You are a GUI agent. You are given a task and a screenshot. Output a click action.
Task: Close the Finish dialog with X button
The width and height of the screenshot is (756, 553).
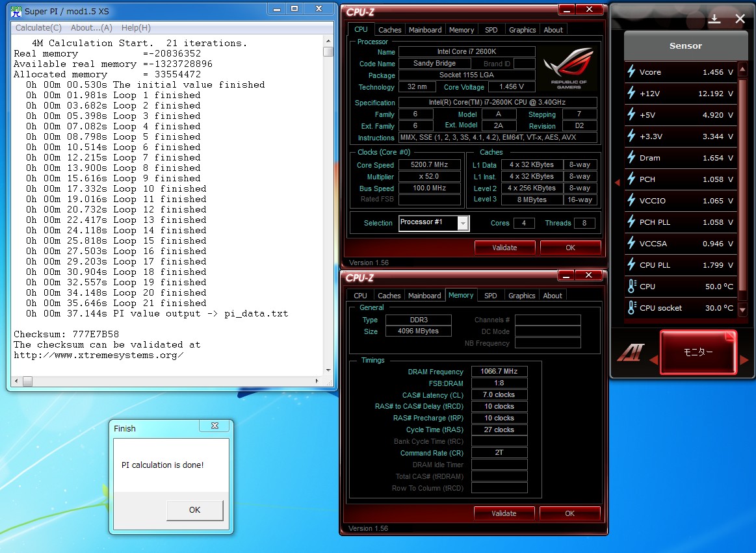(215, 426)
